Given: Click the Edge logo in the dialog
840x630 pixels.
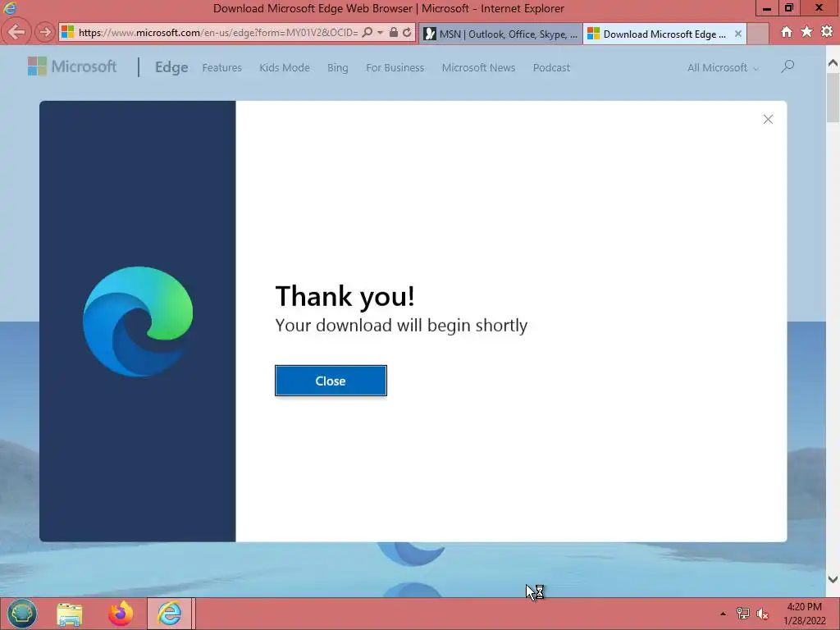Looking at the screenshot, I should click(138, 322).
